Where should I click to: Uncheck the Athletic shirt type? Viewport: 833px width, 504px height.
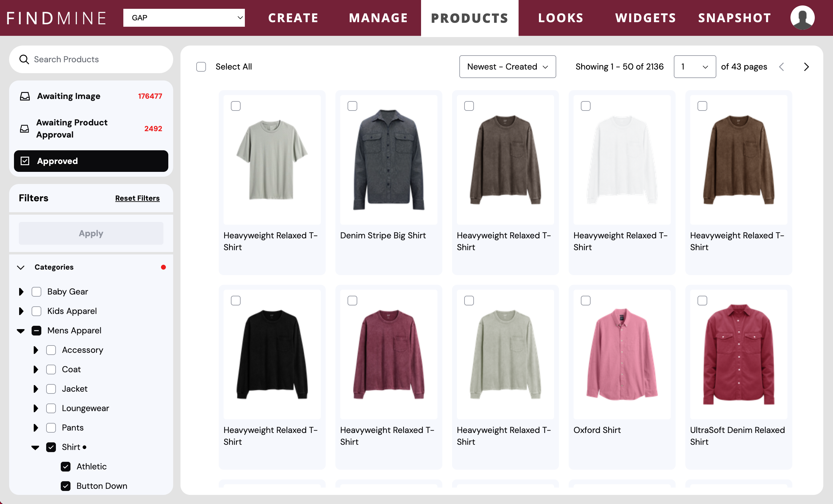(66, 467)
